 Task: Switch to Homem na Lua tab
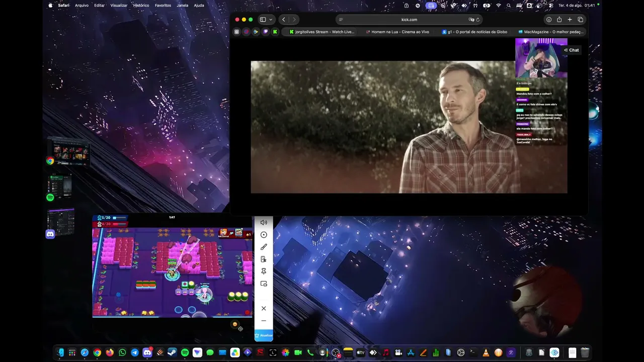tap(397, 32)
